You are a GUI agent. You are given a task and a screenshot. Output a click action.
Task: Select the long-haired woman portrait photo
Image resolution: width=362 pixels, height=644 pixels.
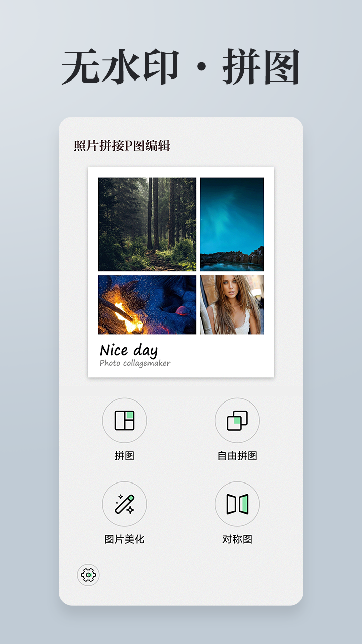232,304
